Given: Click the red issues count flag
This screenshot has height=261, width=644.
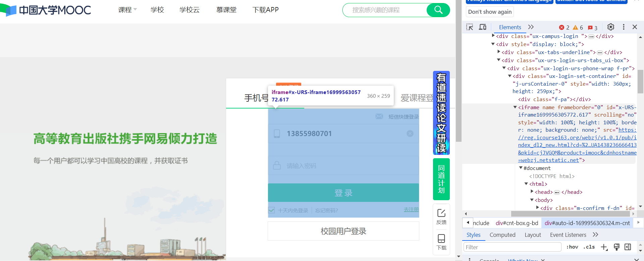Looking at the screenshot, I should pos(593,28).
